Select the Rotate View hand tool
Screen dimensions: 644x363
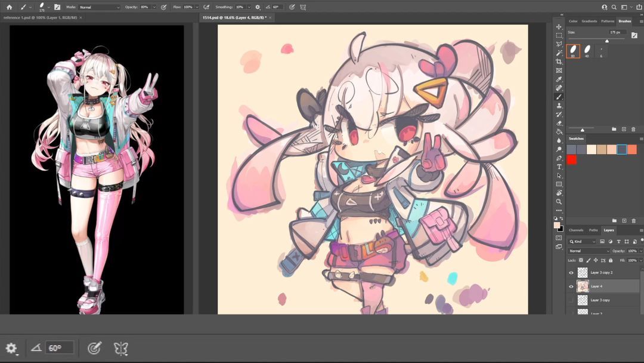559,193
